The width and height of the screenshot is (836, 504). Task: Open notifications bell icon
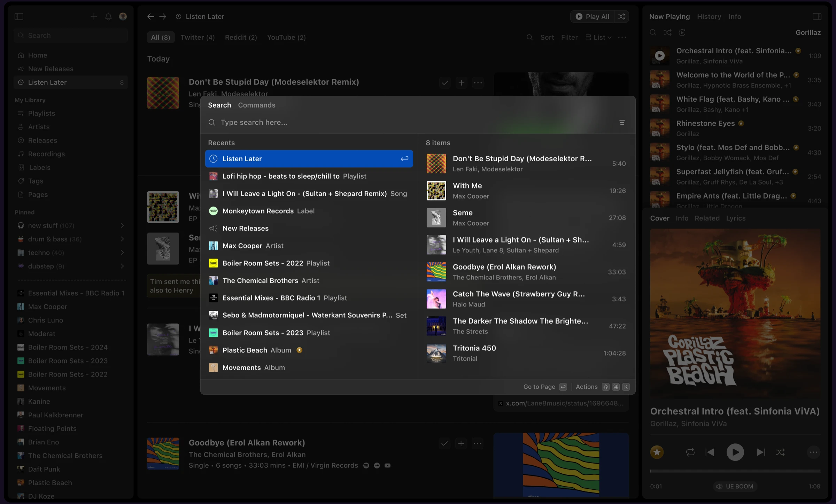(x=108, y=16)
